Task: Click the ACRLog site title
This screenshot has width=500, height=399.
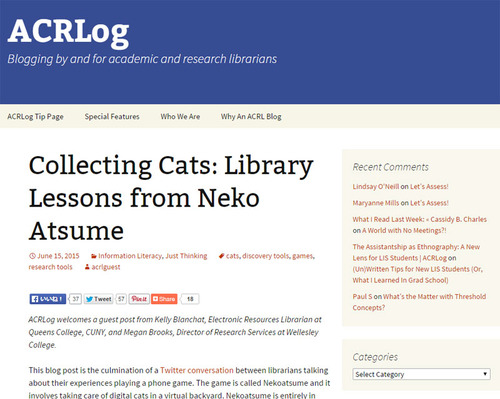Action: pos(68,32)
